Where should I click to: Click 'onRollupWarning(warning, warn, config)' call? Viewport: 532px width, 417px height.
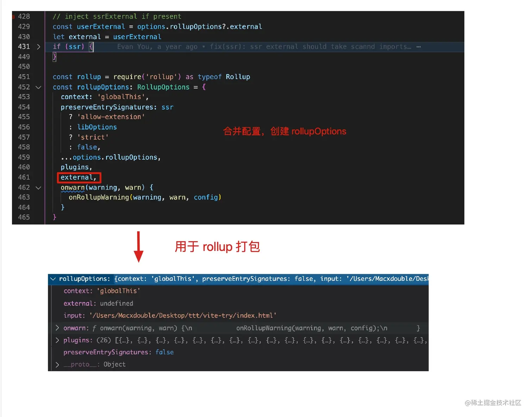point(145,197)
